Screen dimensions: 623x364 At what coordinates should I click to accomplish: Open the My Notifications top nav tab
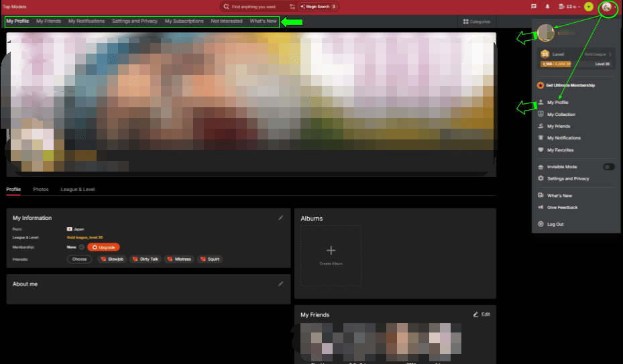click(x=87, y=21)
